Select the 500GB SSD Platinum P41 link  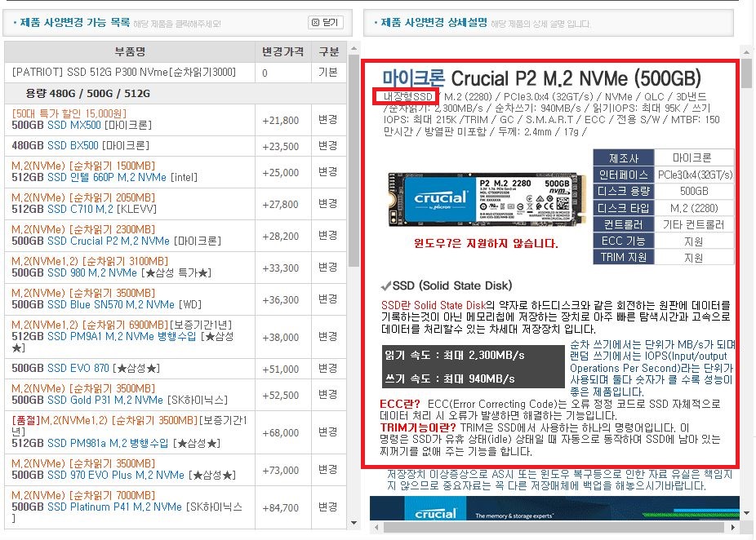click(x=127, y=512)
